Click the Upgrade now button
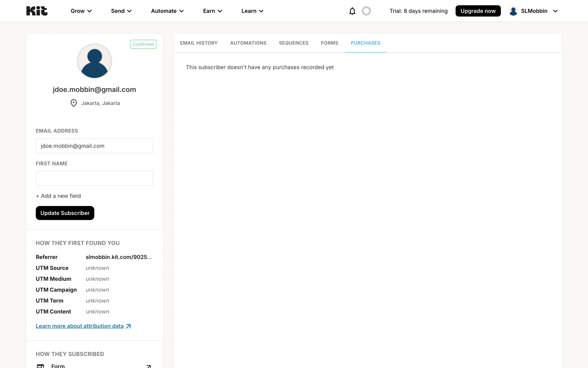This screenshot has width=588, height=368. (x=478, y=11)
